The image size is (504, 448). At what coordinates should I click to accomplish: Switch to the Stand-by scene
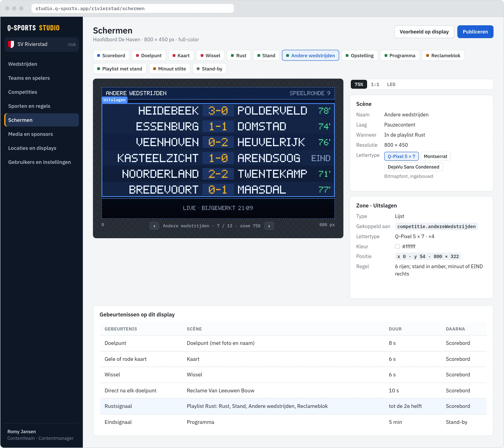tap(210, 69)
